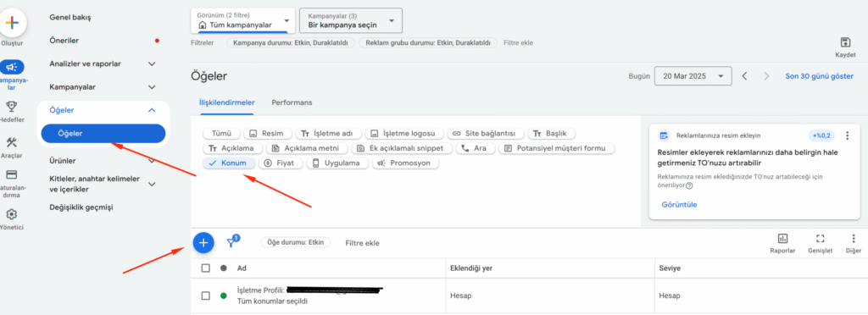Open Araçlar tools icon
The image size is (868, 315).
12,142
